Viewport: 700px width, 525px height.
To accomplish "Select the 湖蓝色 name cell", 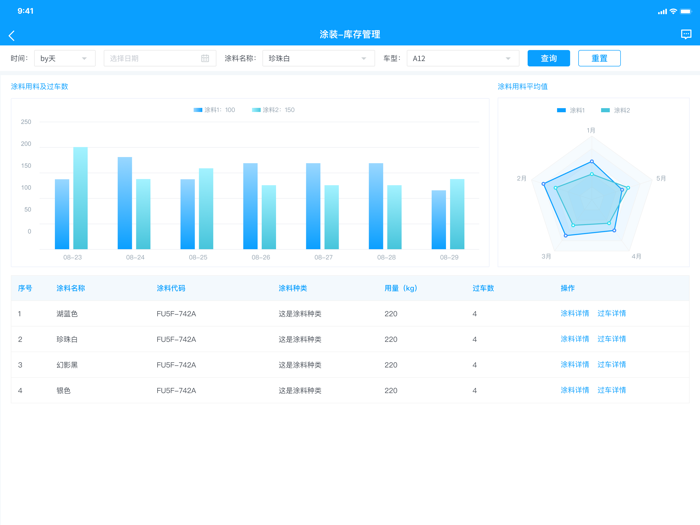I will pos(67,314).
